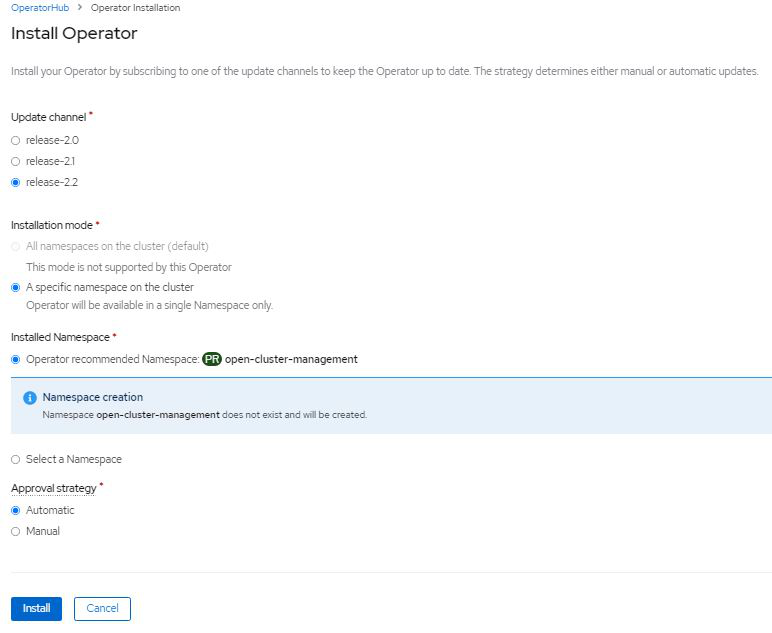Choose the release-2.1 update channel
This screenshot has width=772, height=633.
(15, 161)
